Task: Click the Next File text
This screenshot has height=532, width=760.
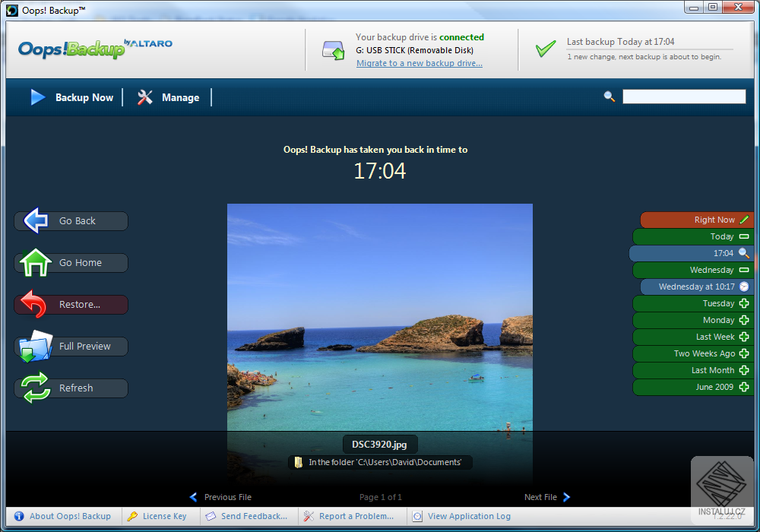Action: (x=540, y=497)
